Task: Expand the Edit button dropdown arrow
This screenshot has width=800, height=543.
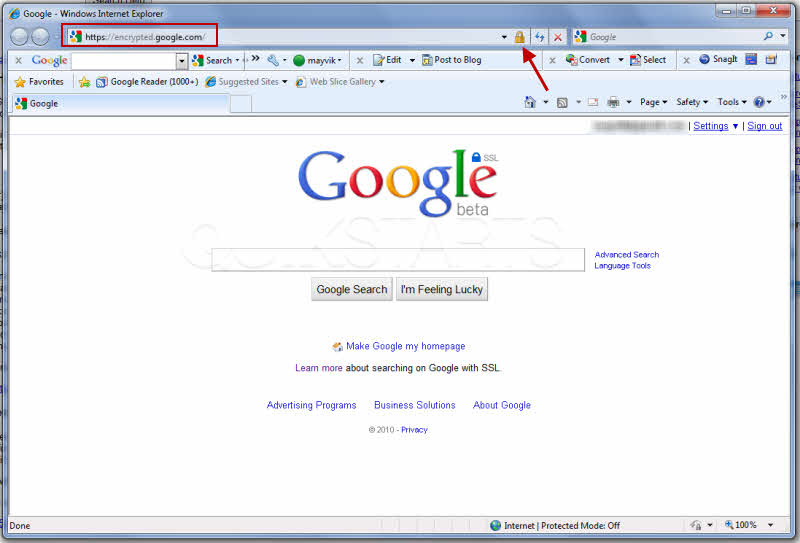Action: tap(412, 60)
